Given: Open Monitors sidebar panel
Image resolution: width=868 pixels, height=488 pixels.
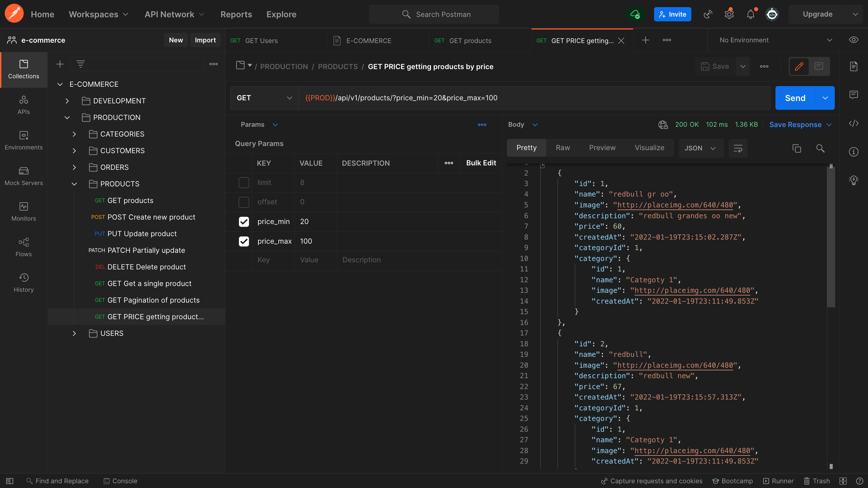Looking at the screenshot, I should coord(24,212).
